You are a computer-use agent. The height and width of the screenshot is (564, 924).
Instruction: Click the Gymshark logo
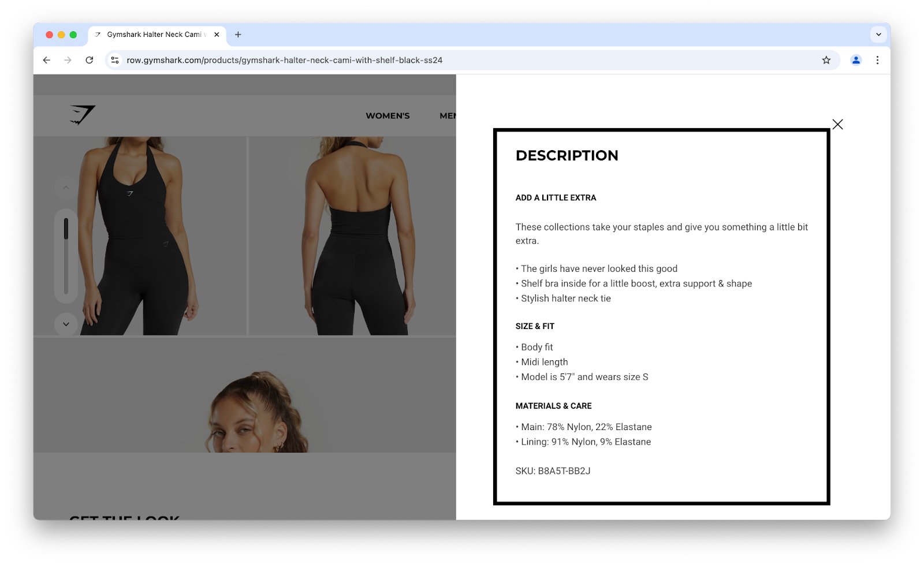[83, 115]
